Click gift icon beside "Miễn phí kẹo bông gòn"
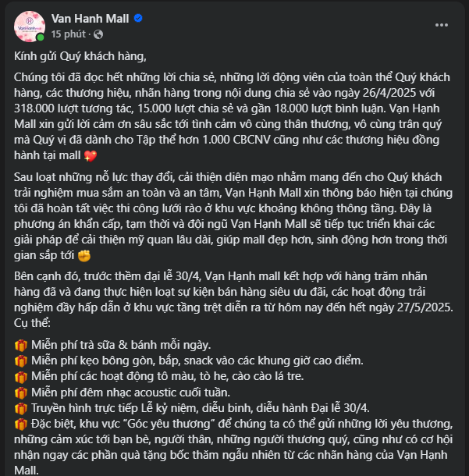The width and height of the screenshot is (469, 476). pos(21,361)
